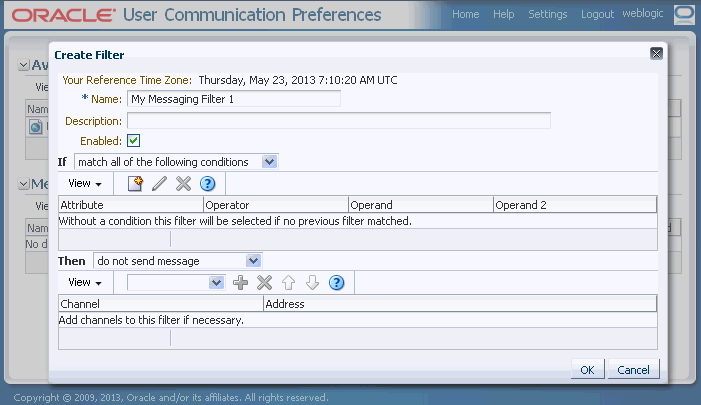Open the channels help question-mark icon

[x=337, y=283]
